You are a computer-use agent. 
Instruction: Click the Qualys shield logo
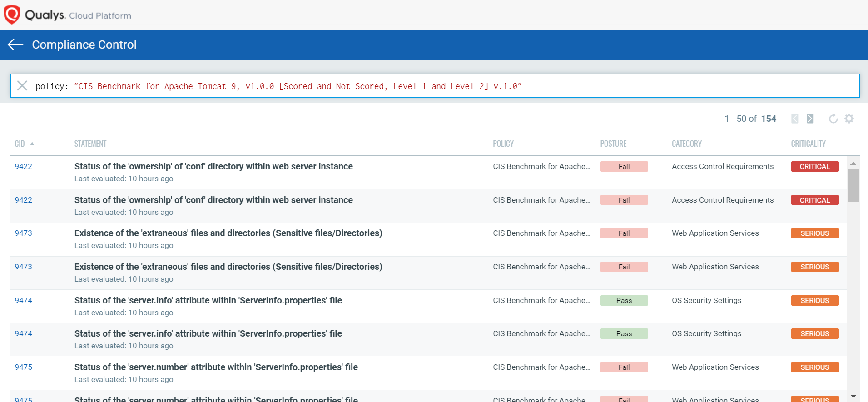coord(12,15)
